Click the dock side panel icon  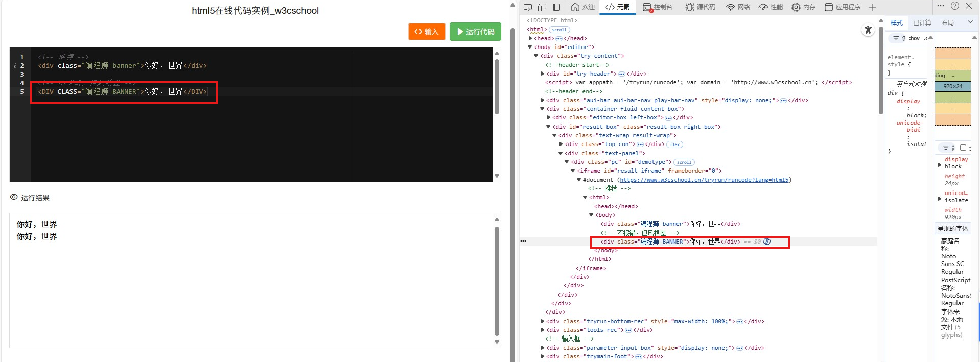[556, 7]
